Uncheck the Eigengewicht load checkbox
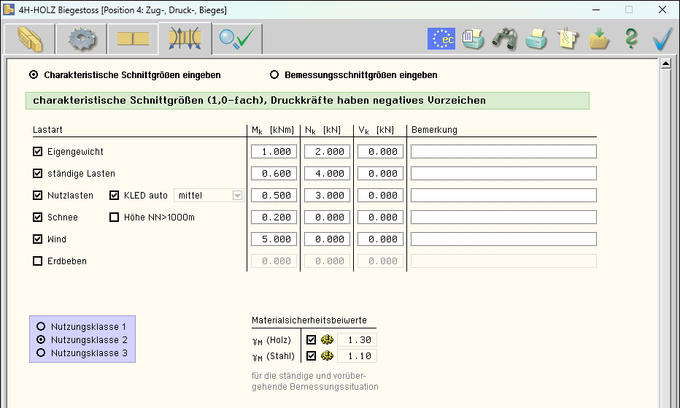 pos(38,152)
